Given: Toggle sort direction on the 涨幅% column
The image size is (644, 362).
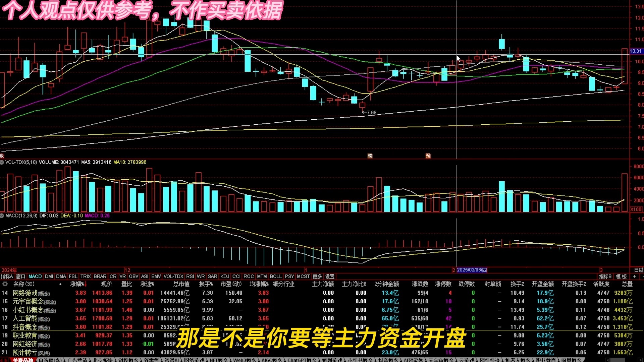Looking at the screenshot, I should (78, 284).
